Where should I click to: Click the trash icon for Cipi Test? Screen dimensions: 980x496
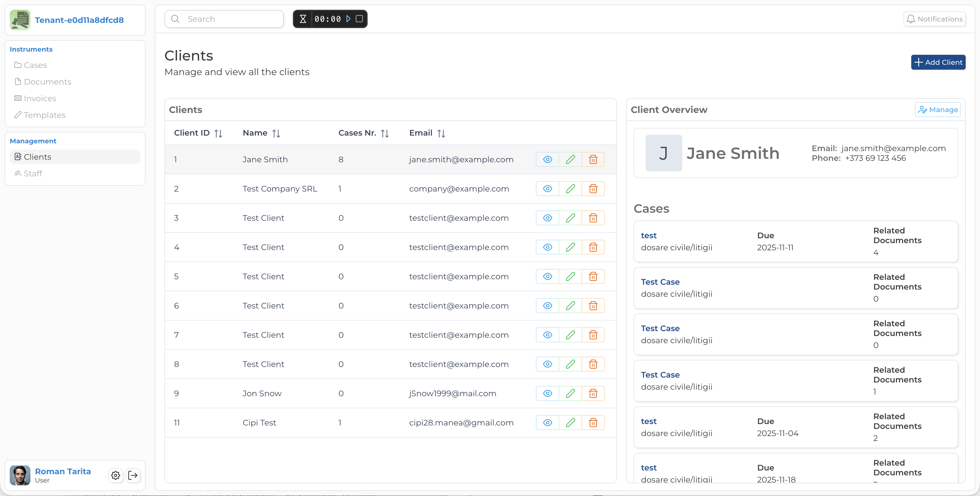[x=593, y=423]
